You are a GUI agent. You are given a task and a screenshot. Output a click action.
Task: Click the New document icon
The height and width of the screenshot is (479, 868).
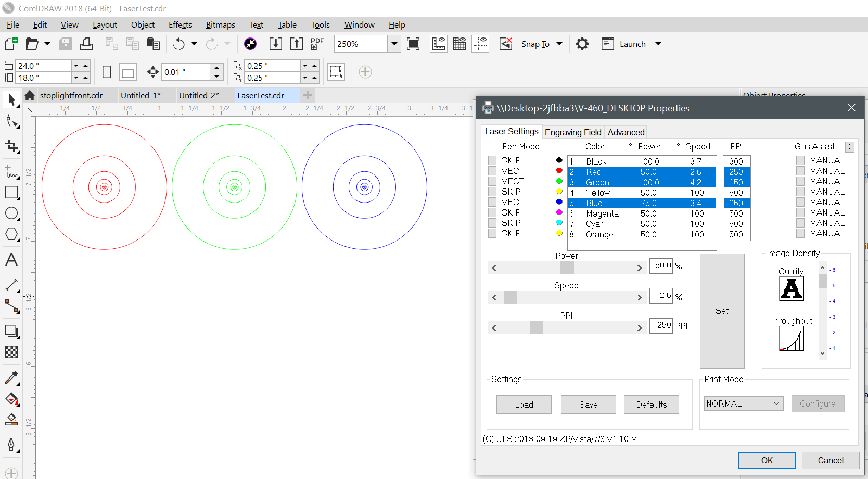[x=11, y=44]
